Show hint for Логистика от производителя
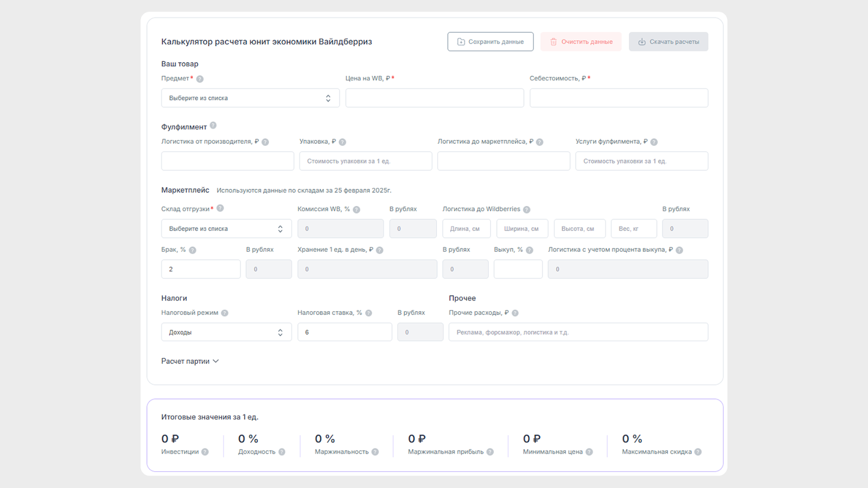This screenshot has height=488, width=868. (x=265, y=142)
